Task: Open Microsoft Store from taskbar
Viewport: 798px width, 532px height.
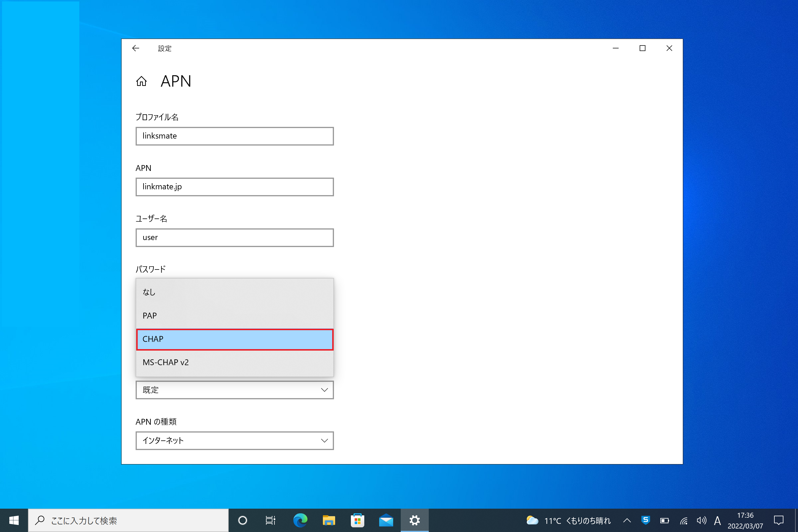Action: (x=357, y=520)
